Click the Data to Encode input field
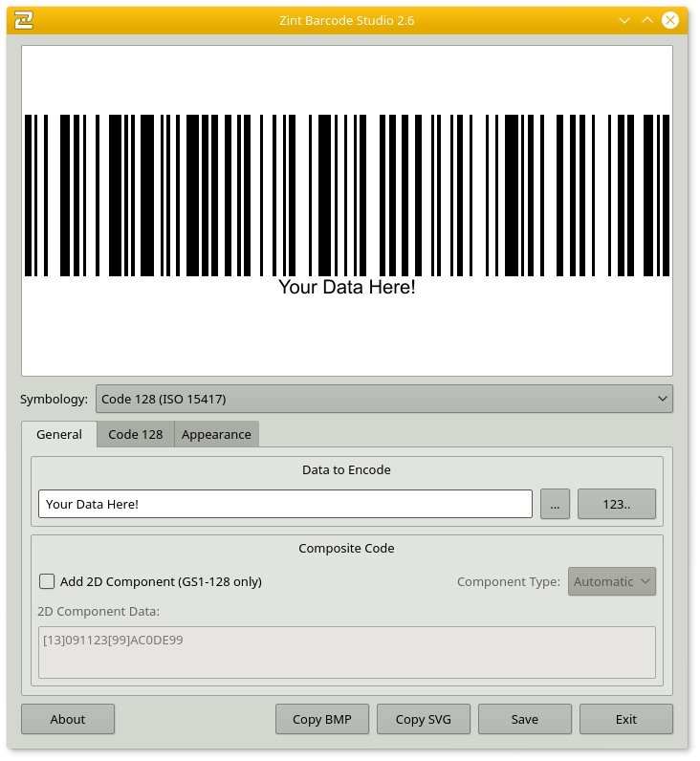 point(285,504)
